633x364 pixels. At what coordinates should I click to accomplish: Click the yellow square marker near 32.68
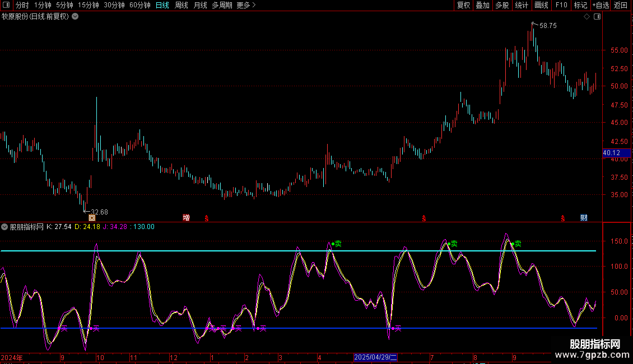click(92, 217)
